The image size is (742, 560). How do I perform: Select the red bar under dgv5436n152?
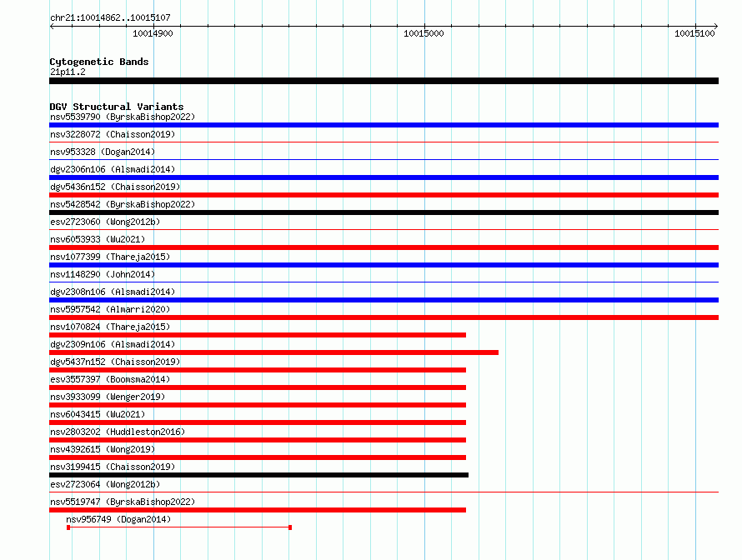(384, 195)
